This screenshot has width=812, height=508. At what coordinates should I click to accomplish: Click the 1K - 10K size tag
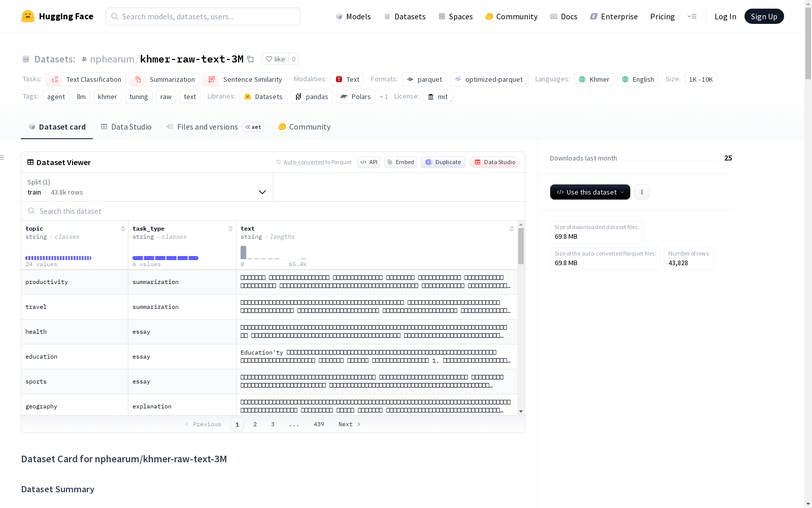(x=701, y=79)
